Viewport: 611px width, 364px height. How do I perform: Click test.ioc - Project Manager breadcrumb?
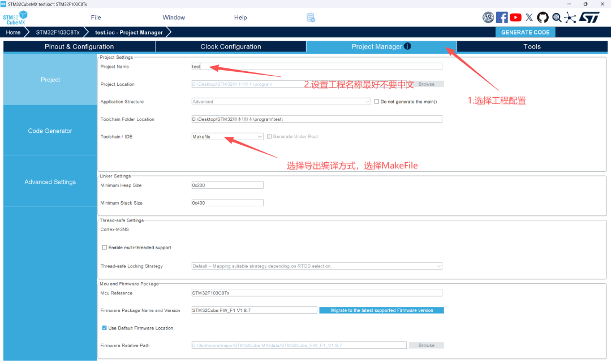129,32
